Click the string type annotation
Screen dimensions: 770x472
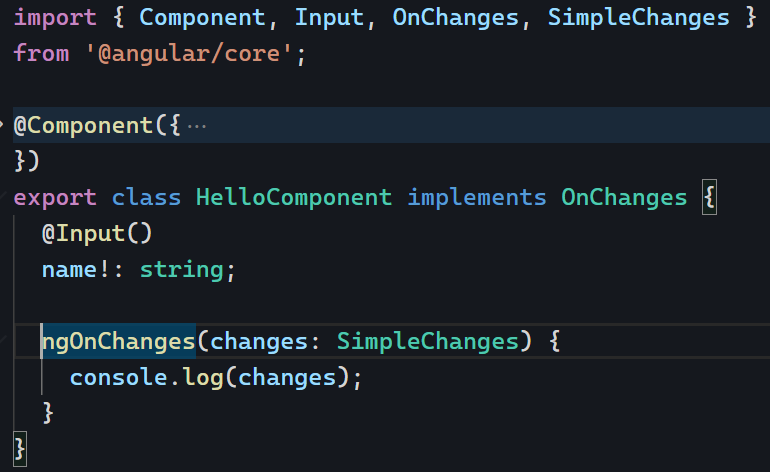tap(182, 269)
